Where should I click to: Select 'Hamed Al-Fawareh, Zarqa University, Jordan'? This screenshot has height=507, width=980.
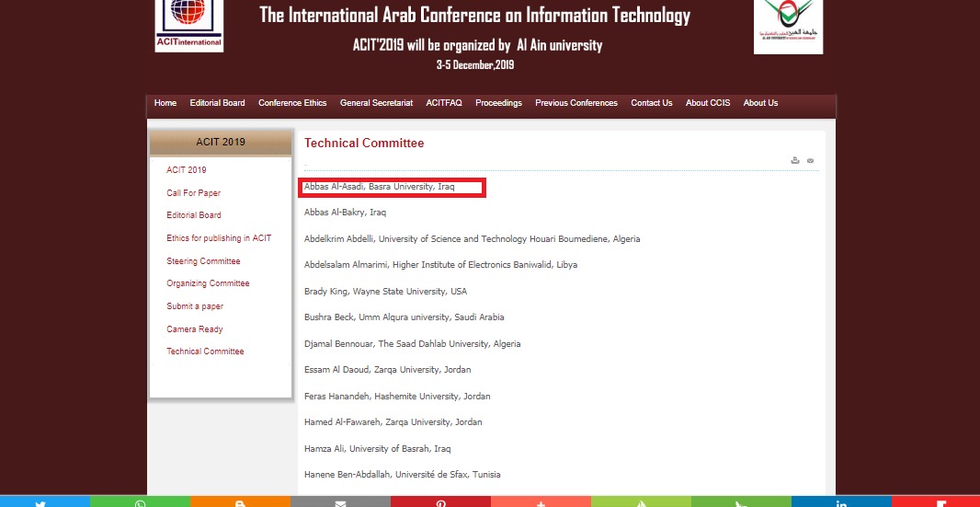coord(393,422)
